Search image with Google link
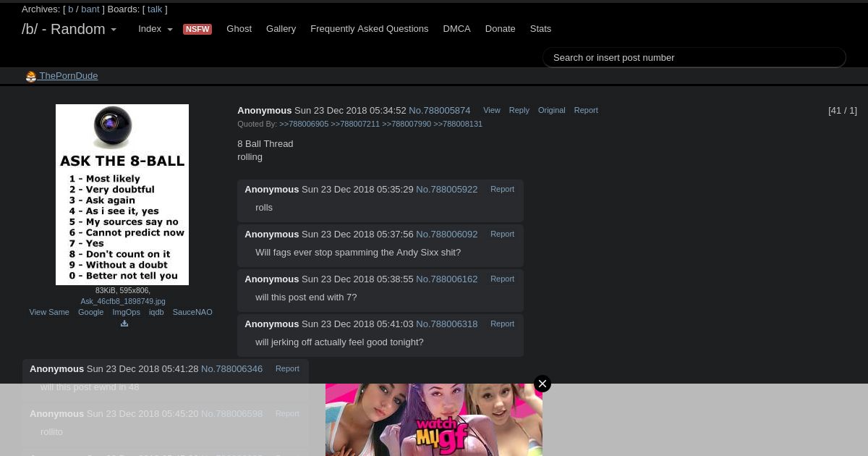The image size is (868, 456). pos(90,312)
